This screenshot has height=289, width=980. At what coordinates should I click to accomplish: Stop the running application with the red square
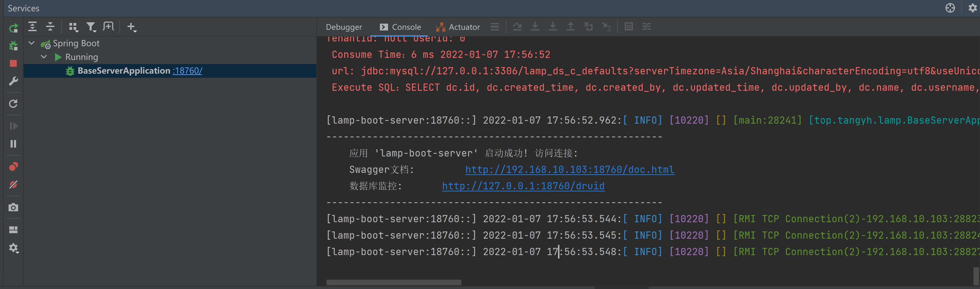coord(13,64)
